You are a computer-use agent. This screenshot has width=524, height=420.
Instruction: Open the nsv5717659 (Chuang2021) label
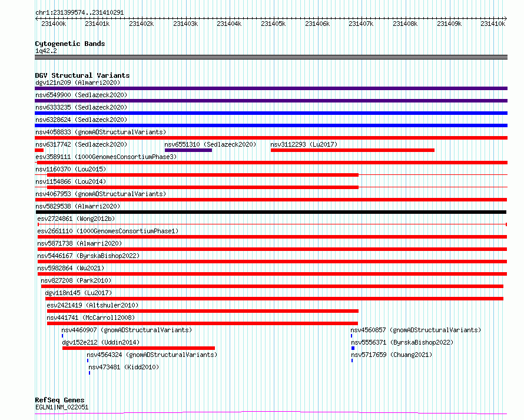tap(392, 355)
